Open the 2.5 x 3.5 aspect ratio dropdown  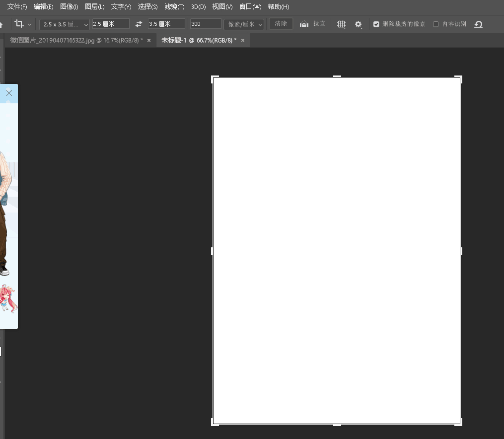[64, 24]
